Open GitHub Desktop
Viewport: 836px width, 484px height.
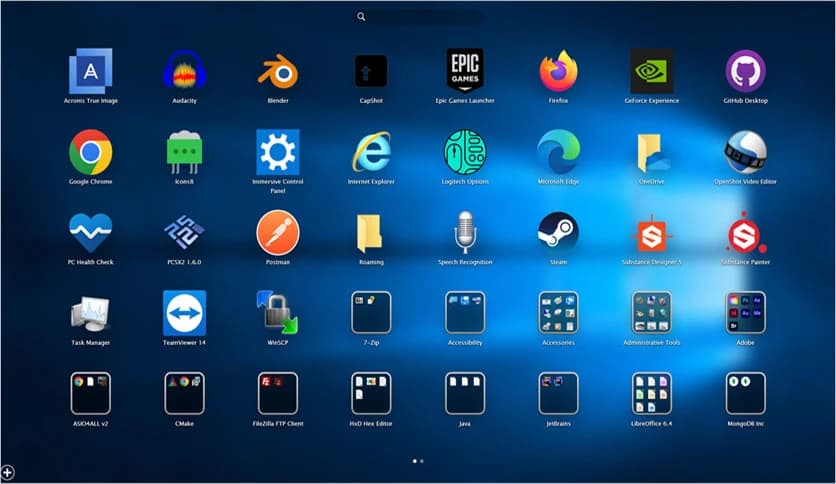[x=745, y=71]
